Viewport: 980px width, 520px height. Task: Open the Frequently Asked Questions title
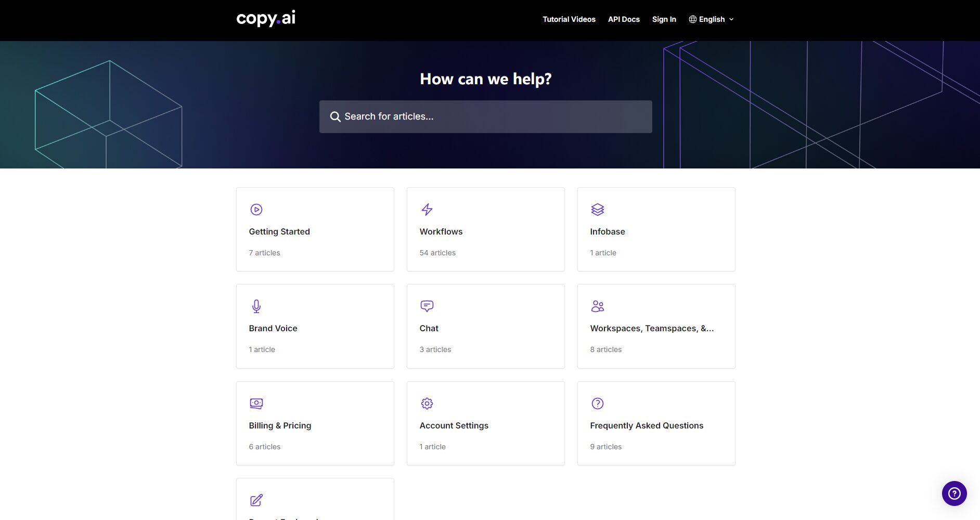coord(646,425)
